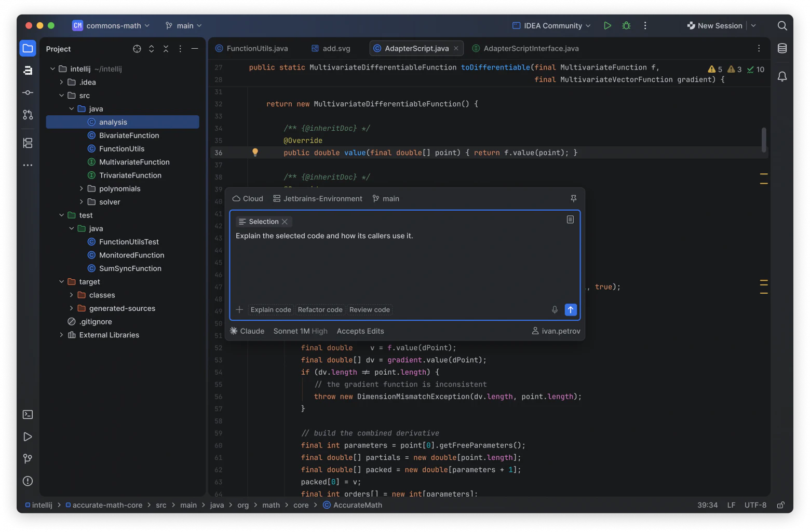Click the Review code suggestion

pos(369,310)
